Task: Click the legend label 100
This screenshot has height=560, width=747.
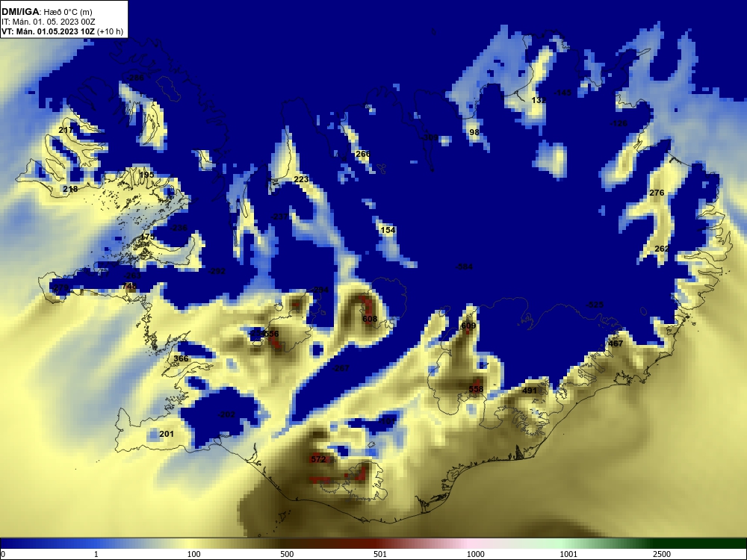Action: point(194,554)
